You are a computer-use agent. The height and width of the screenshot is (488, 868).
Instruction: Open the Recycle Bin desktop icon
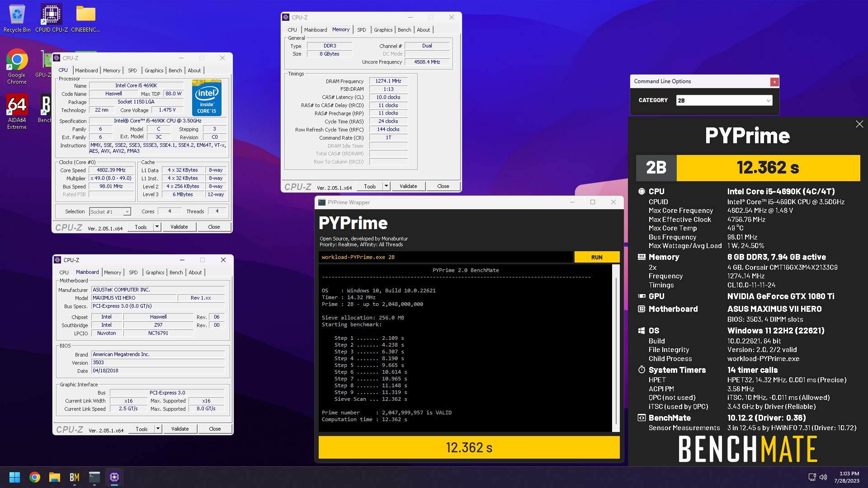pos(17,19)
